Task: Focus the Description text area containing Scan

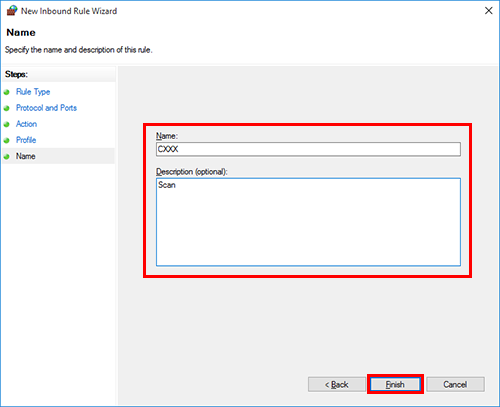Action: click(308, 222)
